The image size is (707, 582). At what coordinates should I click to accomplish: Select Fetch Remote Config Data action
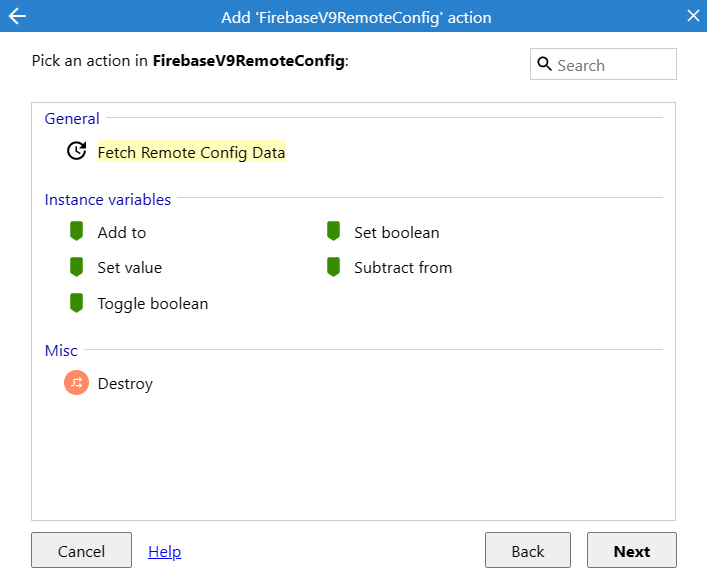(191, 152)
